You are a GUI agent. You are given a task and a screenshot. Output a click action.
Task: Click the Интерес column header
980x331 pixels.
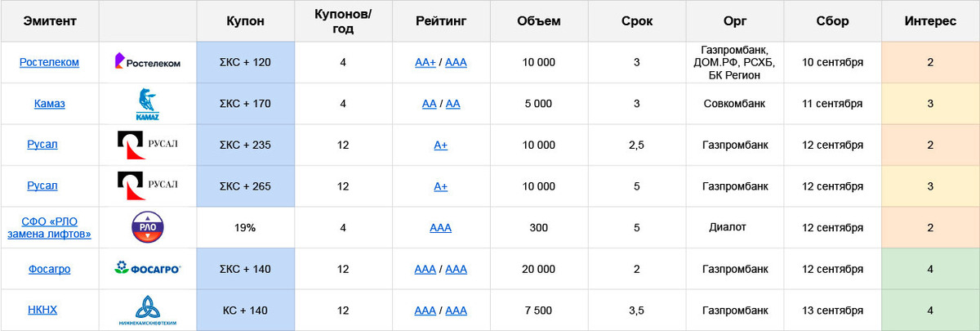(x=930, y=21)
